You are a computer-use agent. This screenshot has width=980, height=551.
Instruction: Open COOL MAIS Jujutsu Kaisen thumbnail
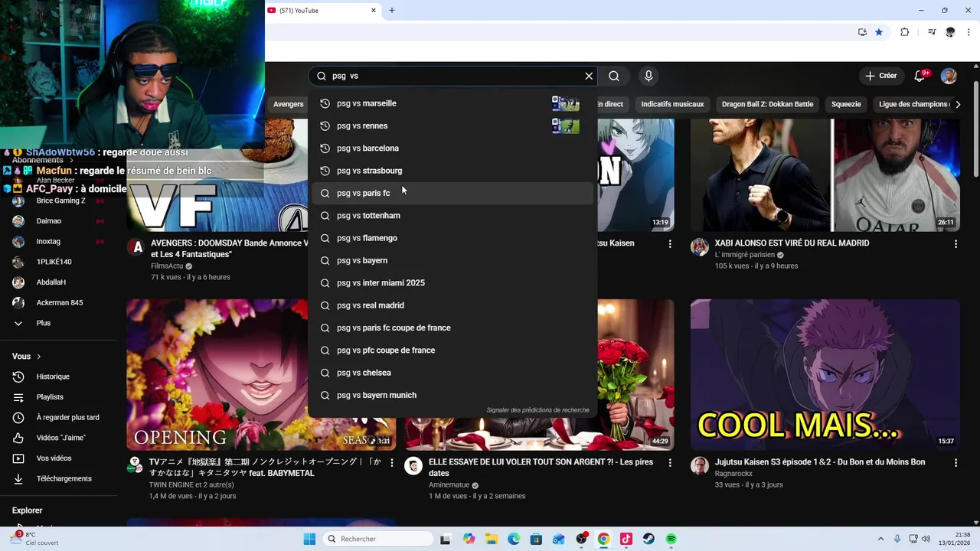point(825,375)
